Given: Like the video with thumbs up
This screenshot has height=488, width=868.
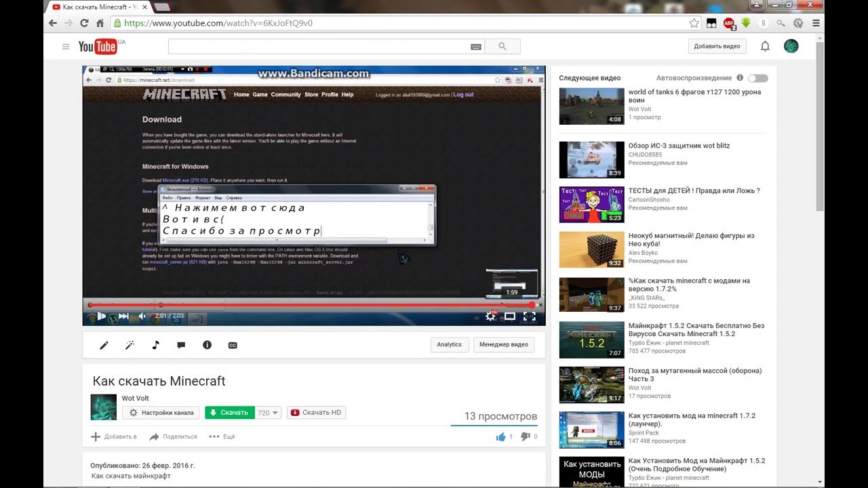Looking at the screenshot, I should tap(501, 436).
